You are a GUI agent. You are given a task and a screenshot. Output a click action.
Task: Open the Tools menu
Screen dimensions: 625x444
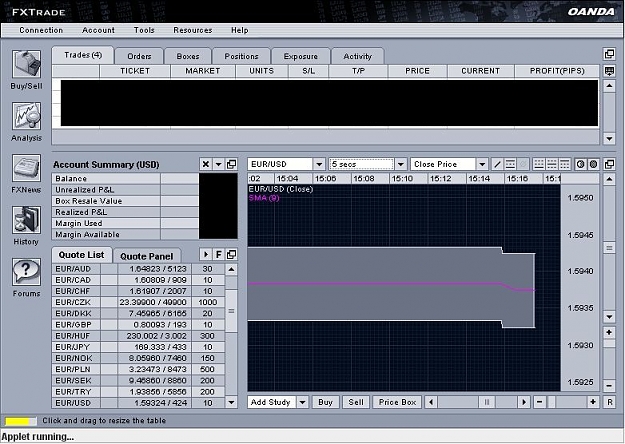pos(144,30)
